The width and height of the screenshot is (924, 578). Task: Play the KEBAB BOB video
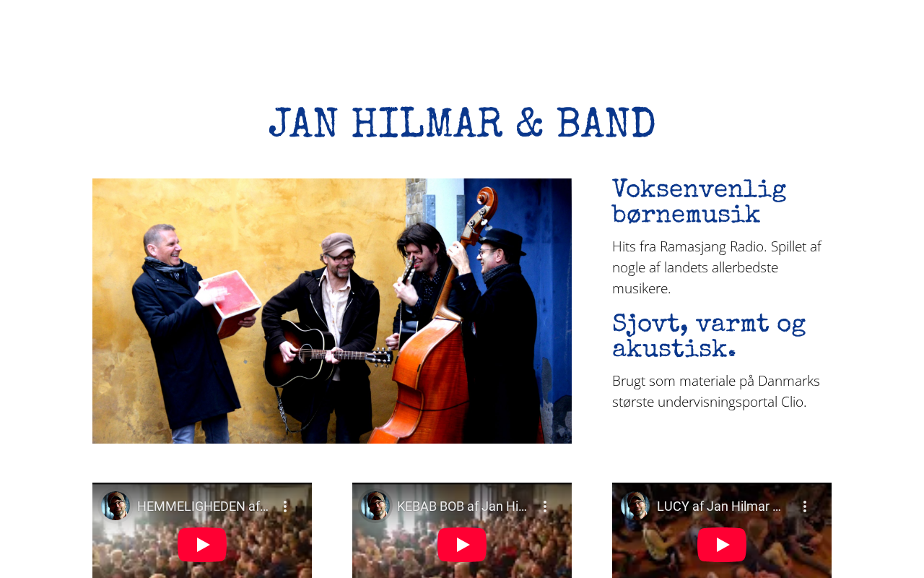coord(462,545)
